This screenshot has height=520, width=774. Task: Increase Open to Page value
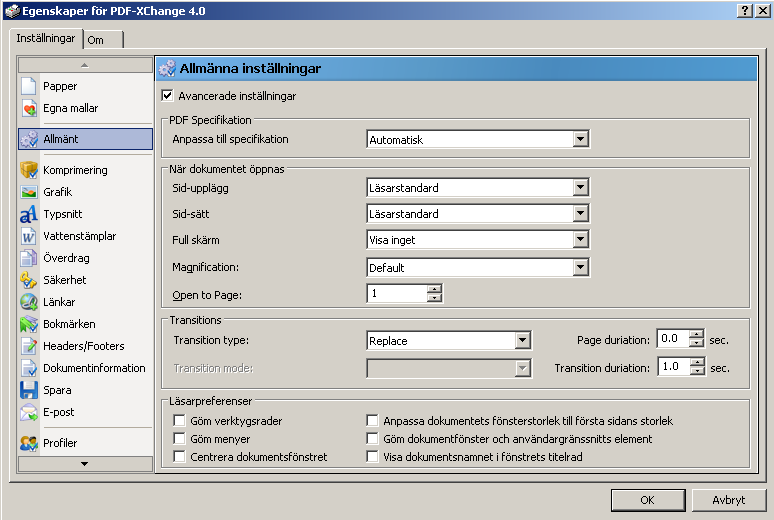[x=434, y=289]
